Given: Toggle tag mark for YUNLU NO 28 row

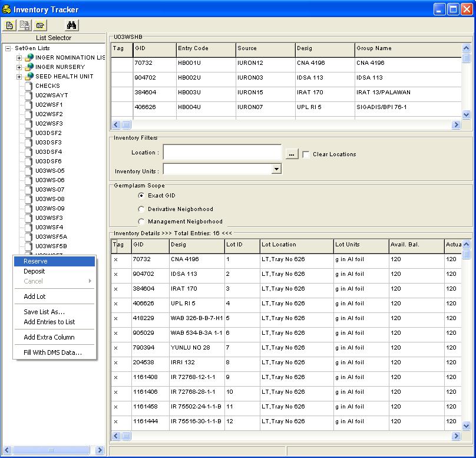Looking at the screenshot, I should (x=115, y=348).
